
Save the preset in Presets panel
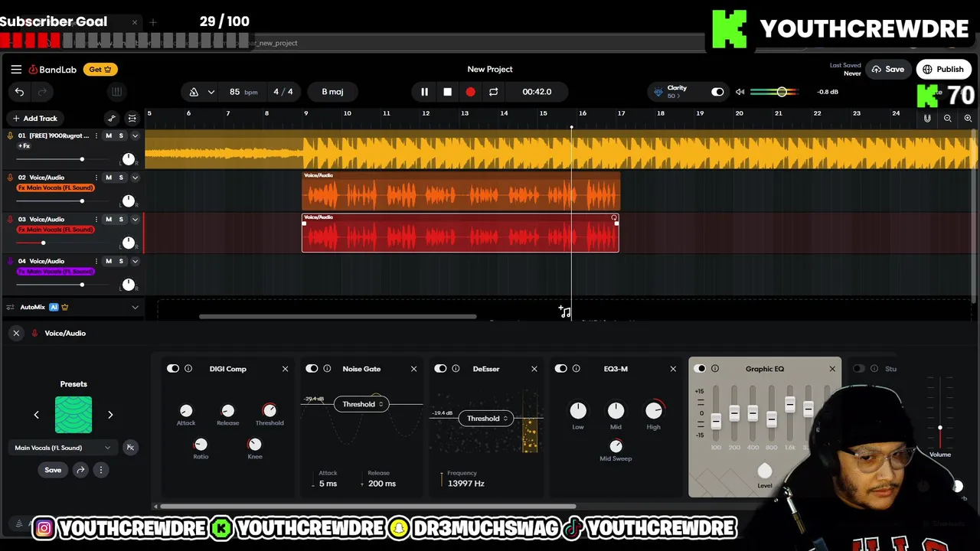53,470
